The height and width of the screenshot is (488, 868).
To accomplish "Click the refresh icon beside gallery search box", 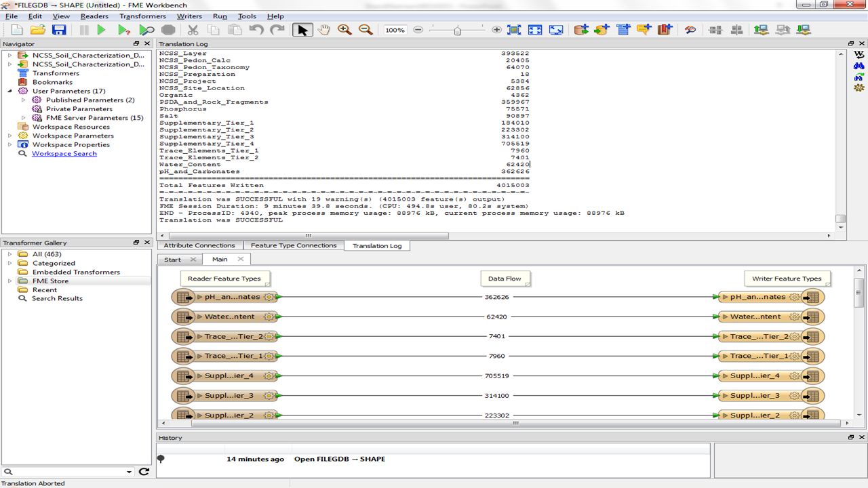I will coord(144,472).
